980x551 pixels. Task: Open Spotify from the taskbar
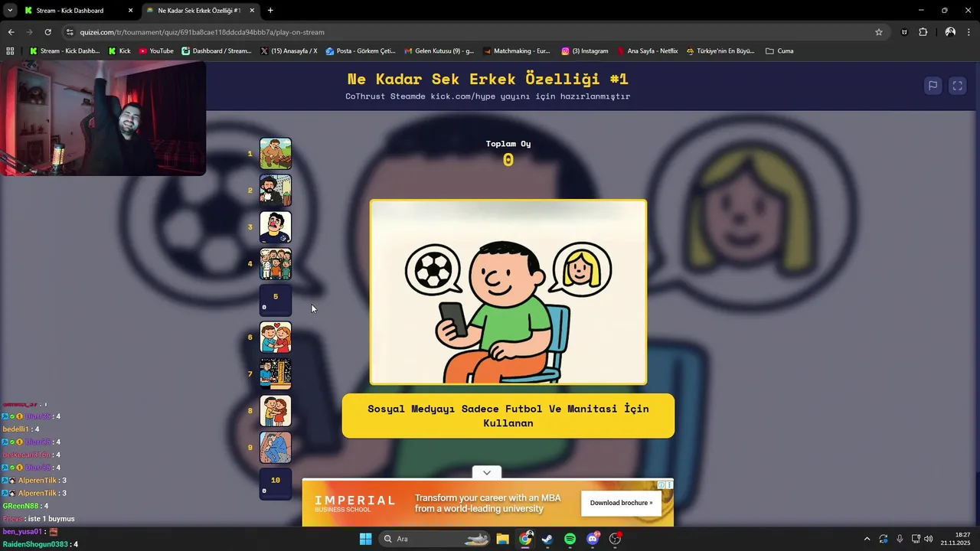click(x=570, y=539)
